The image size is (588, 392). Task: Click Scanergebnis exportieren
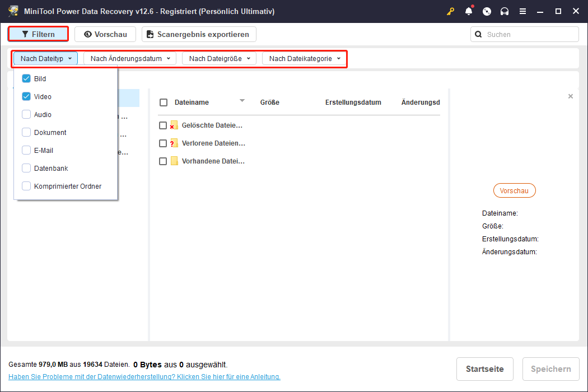pyautogui.click(x=199, y=34)
